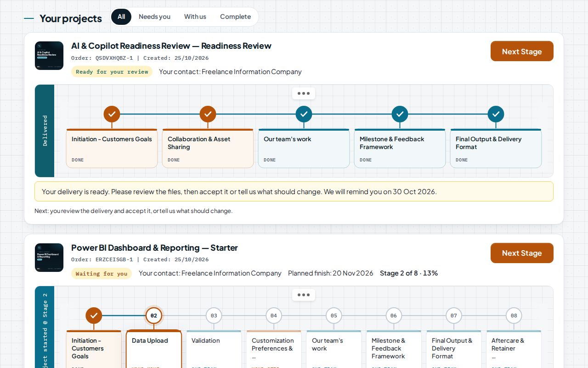Expand the three-dot menu above Delivered timeline

(x=304, y=93)
